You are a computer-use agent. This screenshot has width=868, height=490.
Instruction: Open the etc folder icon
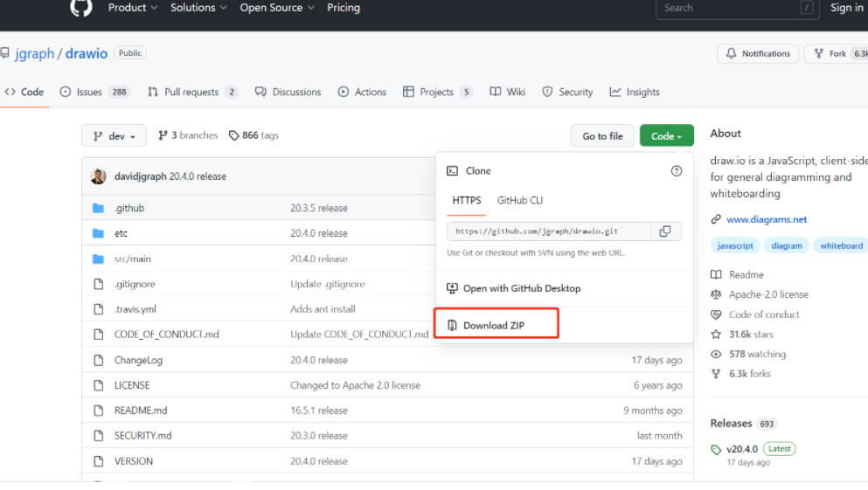pyautogui.click(x=98, y=233)
